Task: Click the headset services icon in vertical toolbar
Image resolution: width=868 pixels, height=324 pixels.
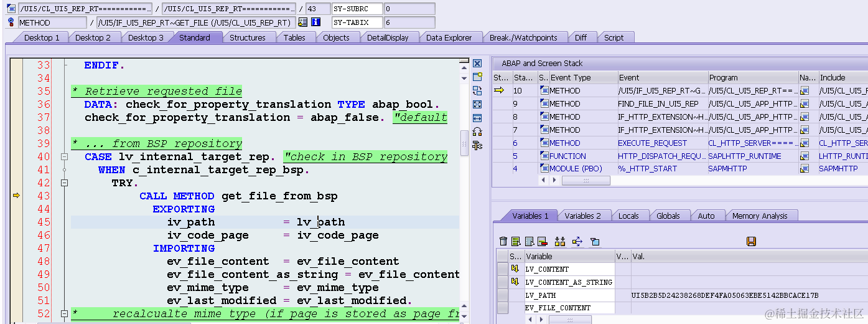Action: coord(477,131)
